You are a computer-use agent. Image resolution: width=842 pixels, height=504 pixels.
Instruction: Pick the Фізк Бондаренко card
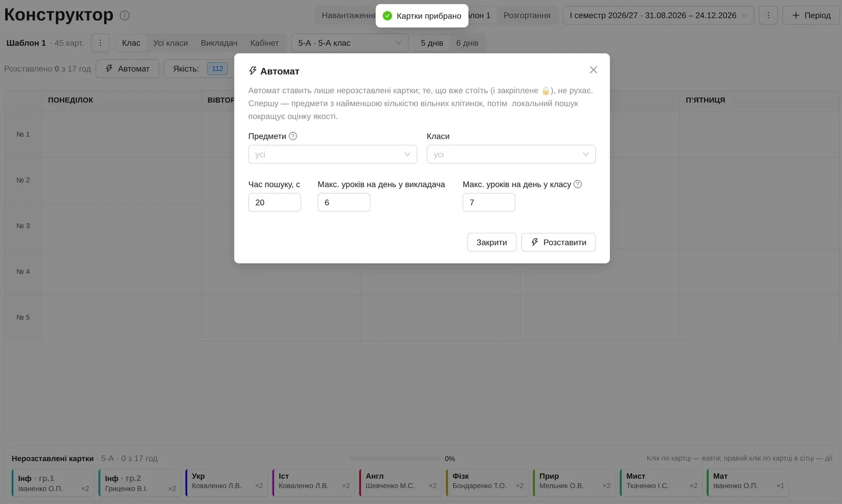487,483
